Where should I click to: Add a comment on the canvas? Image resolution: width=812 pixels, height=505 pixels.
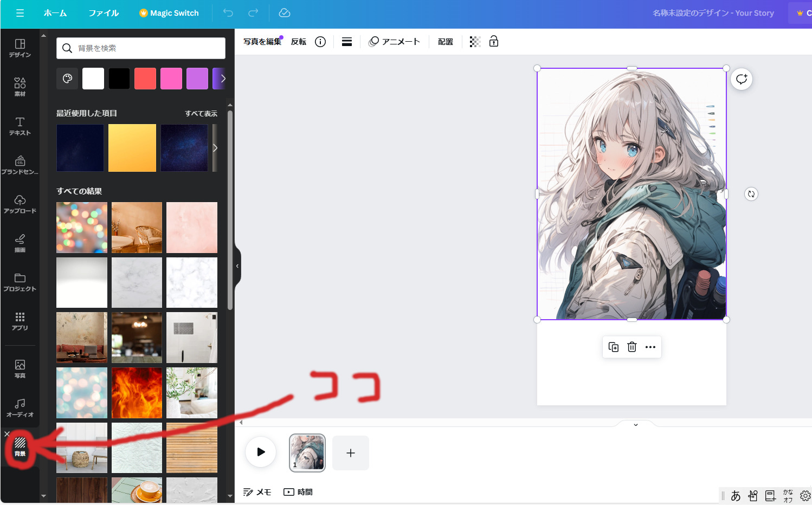[x=742, y=79]
